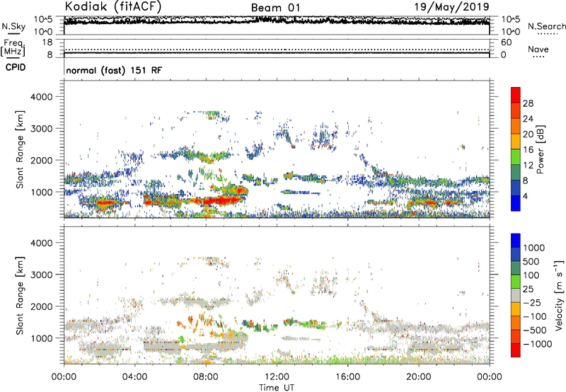Image resolution: width=566 pixels, height=392 pixels.
Task: Click the "4" tick on the Power color bar
Action: [525, 196]
